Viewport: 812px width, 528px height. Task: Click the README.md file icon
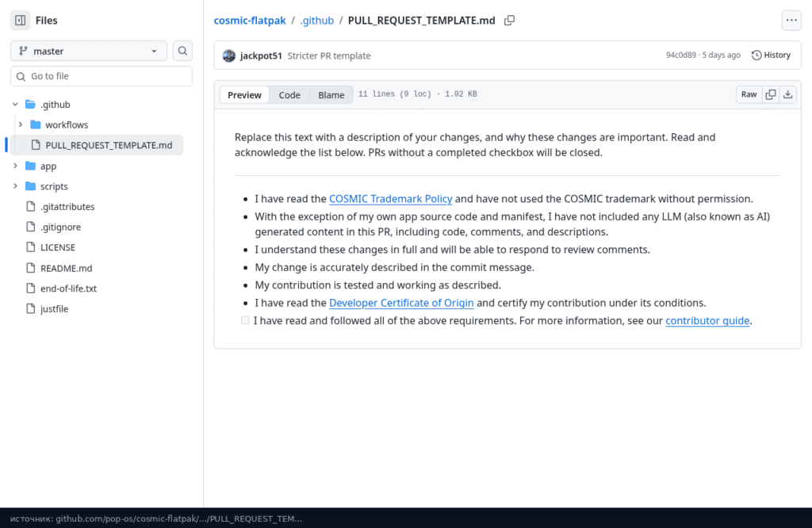[x=31, y=268]
